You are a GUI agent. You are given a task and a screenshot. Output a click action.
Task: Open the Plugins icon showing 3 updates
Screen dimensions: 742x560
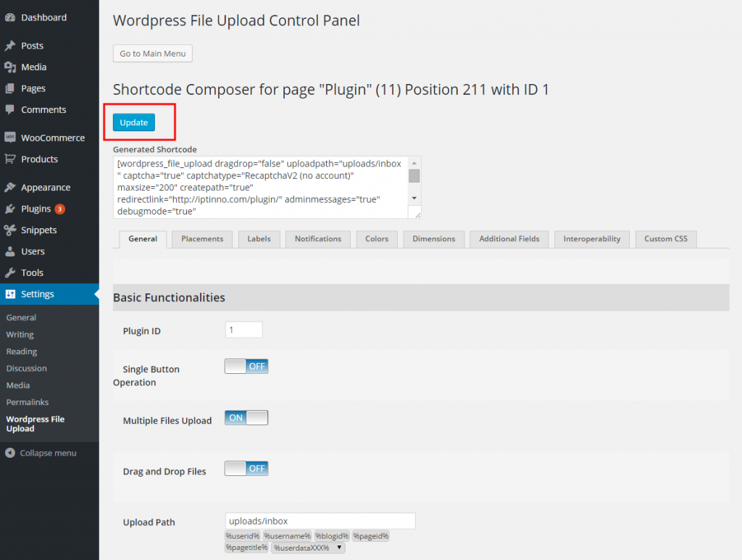click(11, 209)
